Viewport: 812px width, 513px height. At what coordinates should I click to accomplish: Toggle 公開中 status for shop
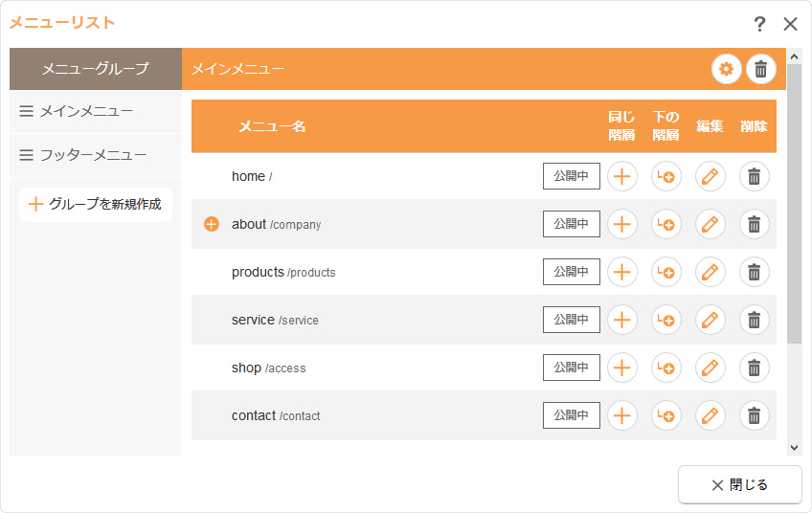tap(571, 368)
